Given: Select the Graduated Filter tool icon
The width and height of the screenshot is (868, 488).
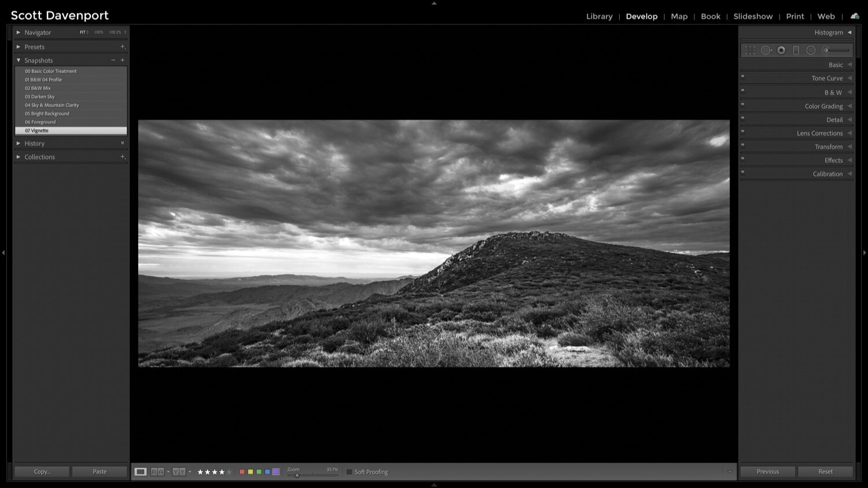Looking at the screenshot, I should pyautogui.click(x=796, y=50).
